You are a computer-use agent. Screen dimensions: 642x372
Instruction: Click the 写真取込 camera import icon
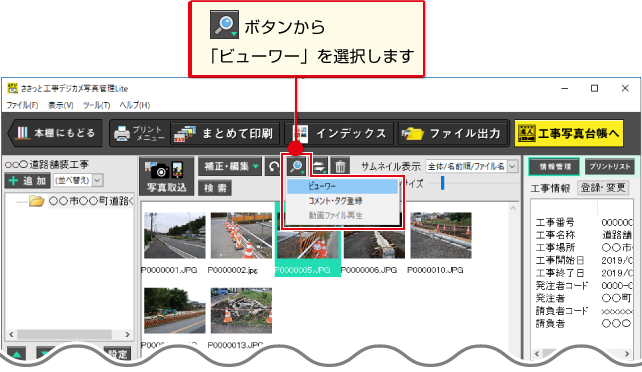pos(166,176)
